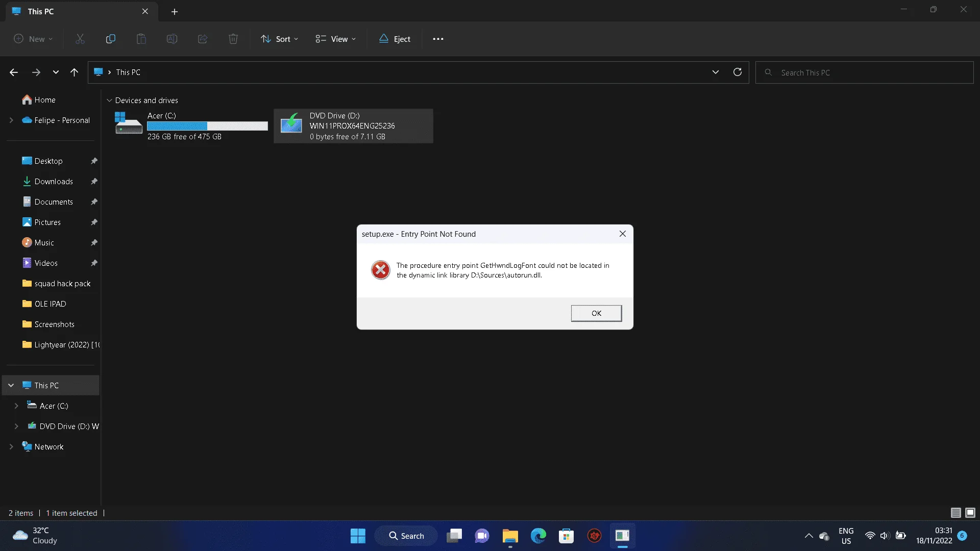Open the squad hack pack folder
Viewport: 980px width, 551px height.
62,284
